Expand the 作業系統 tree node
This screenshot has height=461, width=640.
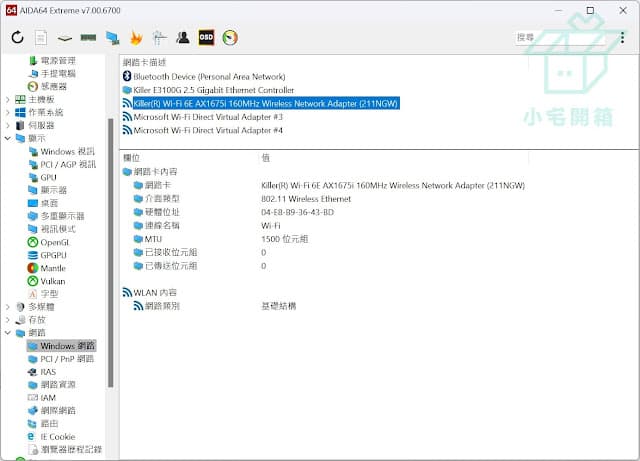(x=8, y=112)
